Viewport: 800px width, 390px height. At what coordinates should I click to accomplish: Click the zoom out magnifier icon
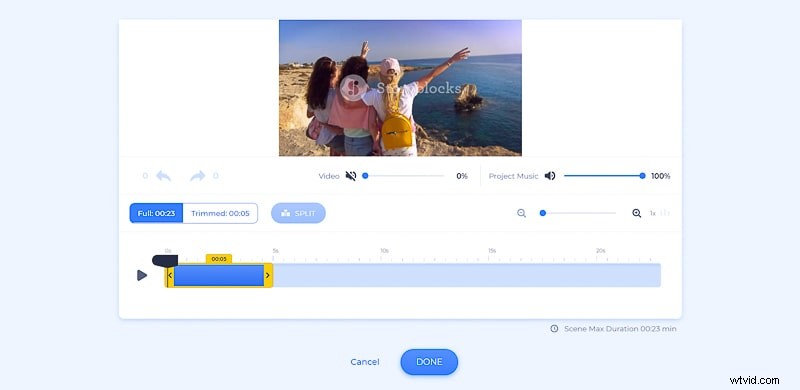(521, 213)
